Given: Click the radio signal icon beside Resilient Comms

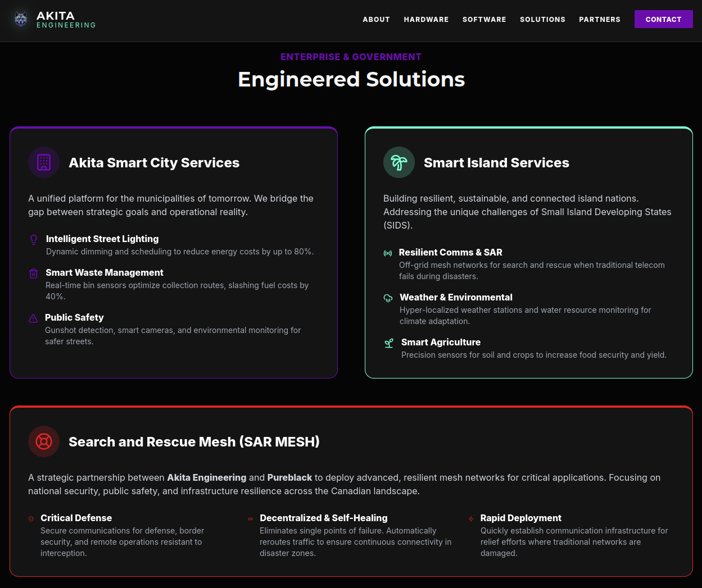Looking at the screenshot, I should click(x=388, y=253).
